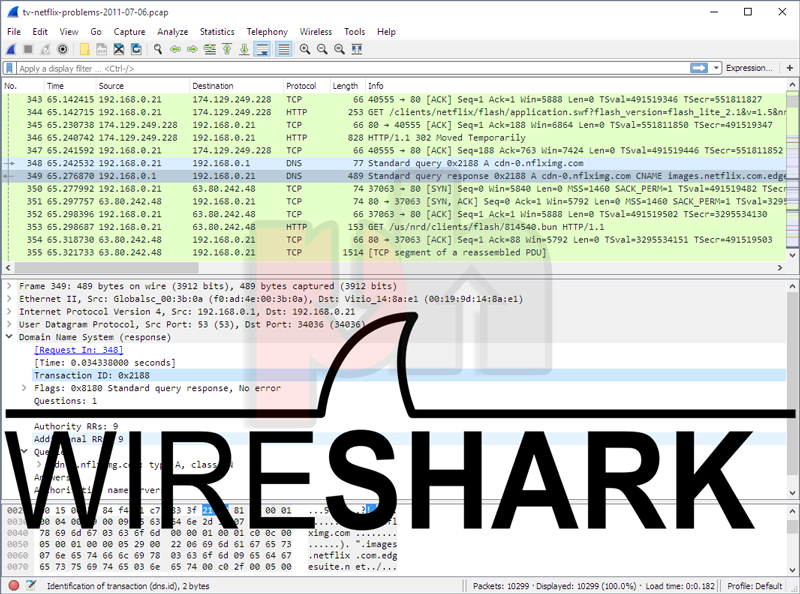
Task: Open the Edit menu
Action: [x=40, y=32]
